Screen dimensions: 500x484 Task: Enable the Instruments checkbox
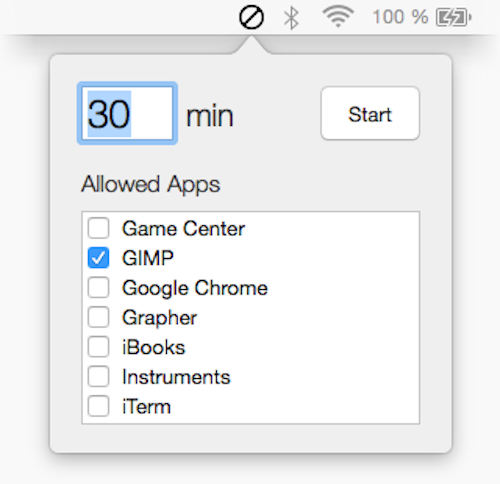tap(98, 376)
